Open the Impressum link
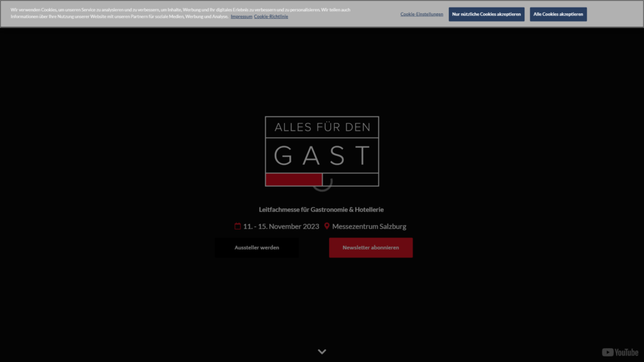Screen dimensions: 644x362 pyautogui.click(x=241, y=16)
